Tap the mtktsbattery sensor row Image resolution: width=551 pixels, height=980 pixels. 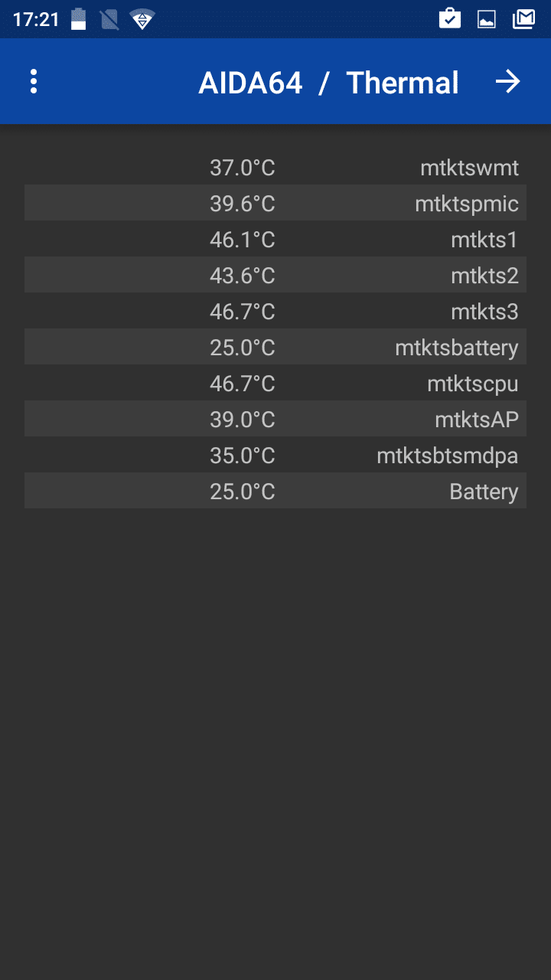tap(275, 348)
